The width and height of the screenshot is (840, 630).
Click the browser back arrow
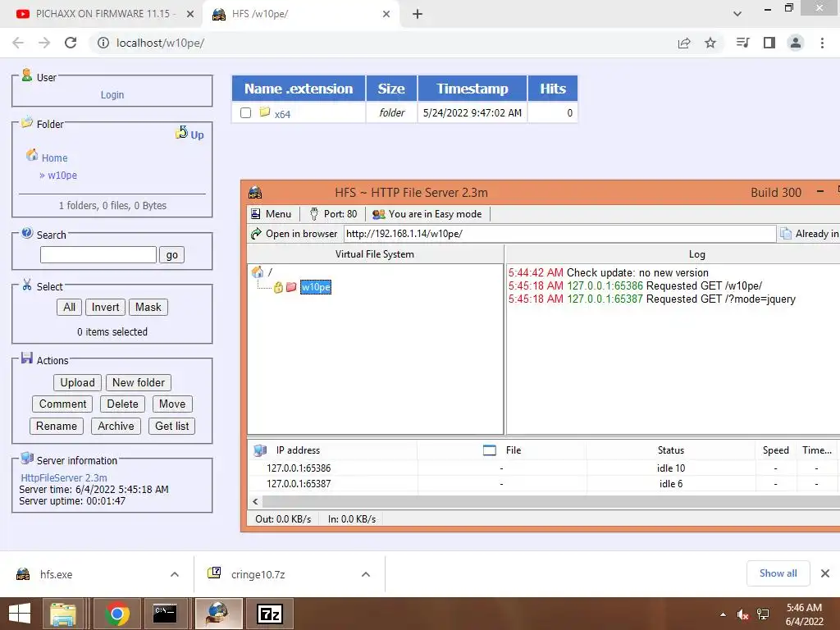(18, 43)
